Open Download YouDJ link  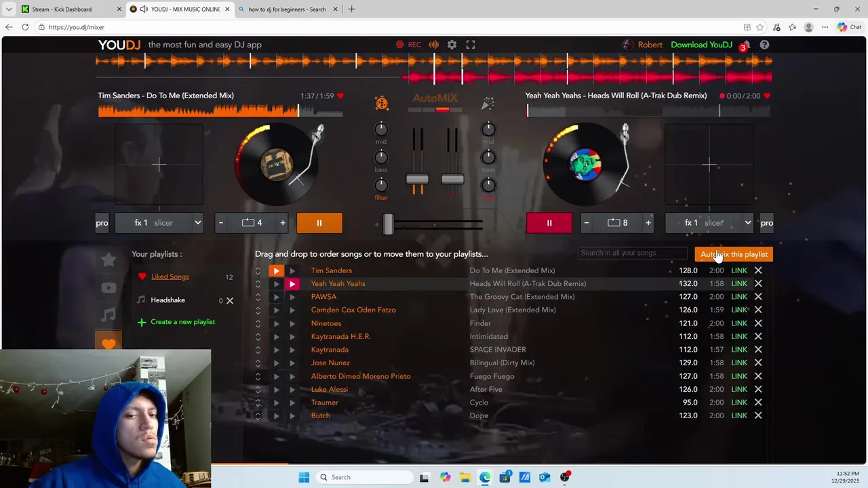pos(701,45)
